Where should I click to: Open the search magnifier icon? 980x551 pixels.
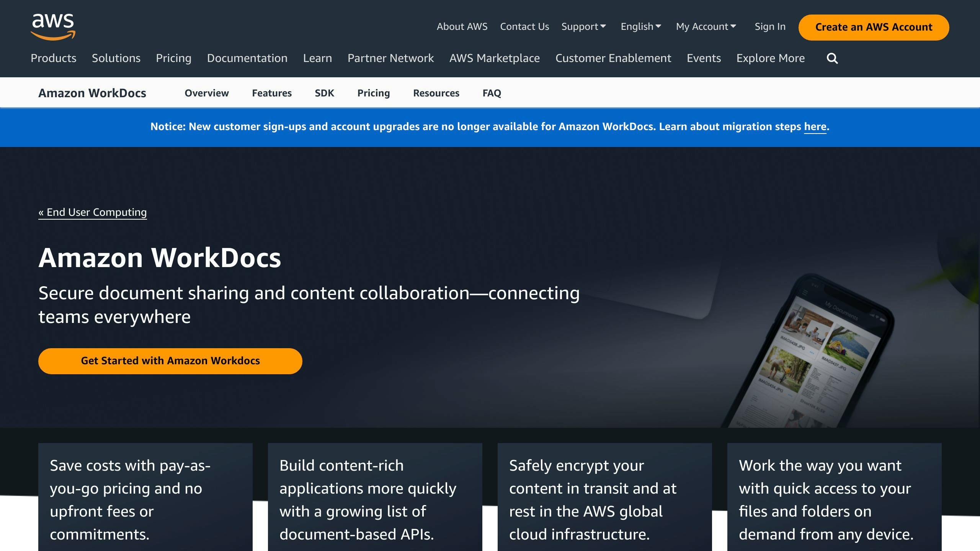coord(832,59)
